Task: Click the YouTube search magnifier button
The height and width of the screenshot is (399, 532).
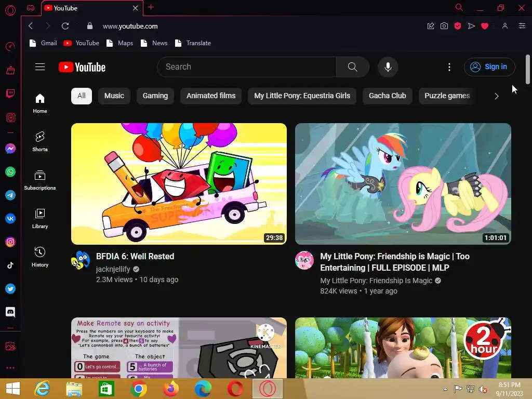Action: click(x=353, y=67)
